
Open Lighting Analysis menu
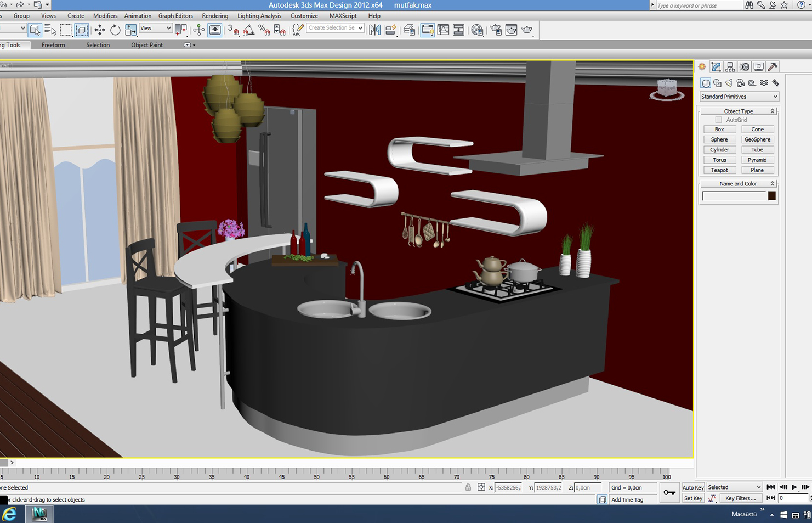point(259,16)
